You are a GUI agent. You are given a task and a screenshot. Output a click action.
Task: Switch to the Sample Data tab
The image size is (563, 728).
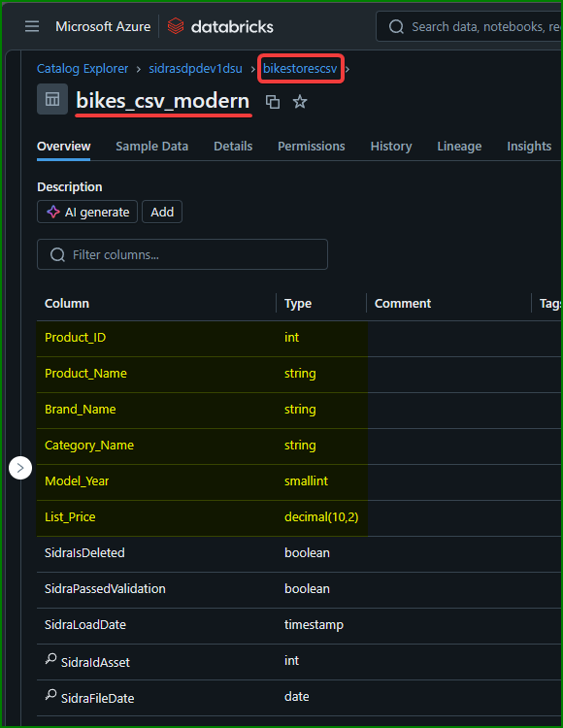tap(151, 147)
